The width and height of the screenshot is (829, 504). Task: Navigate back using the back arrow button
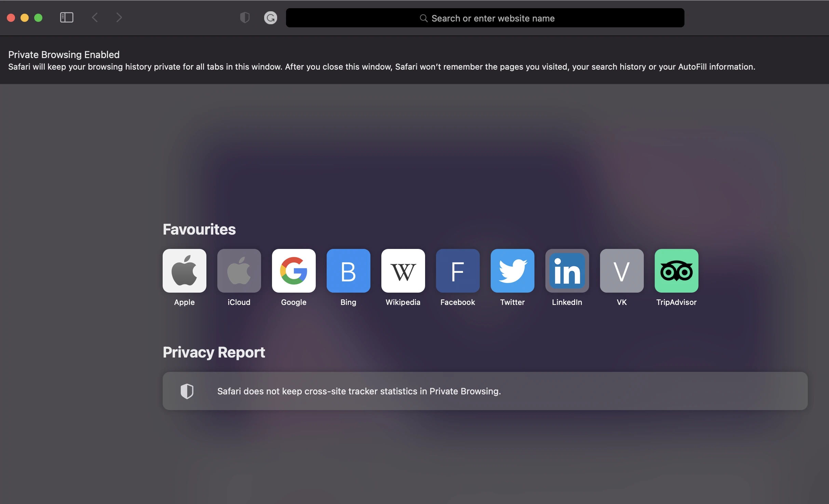pos(95,17)
